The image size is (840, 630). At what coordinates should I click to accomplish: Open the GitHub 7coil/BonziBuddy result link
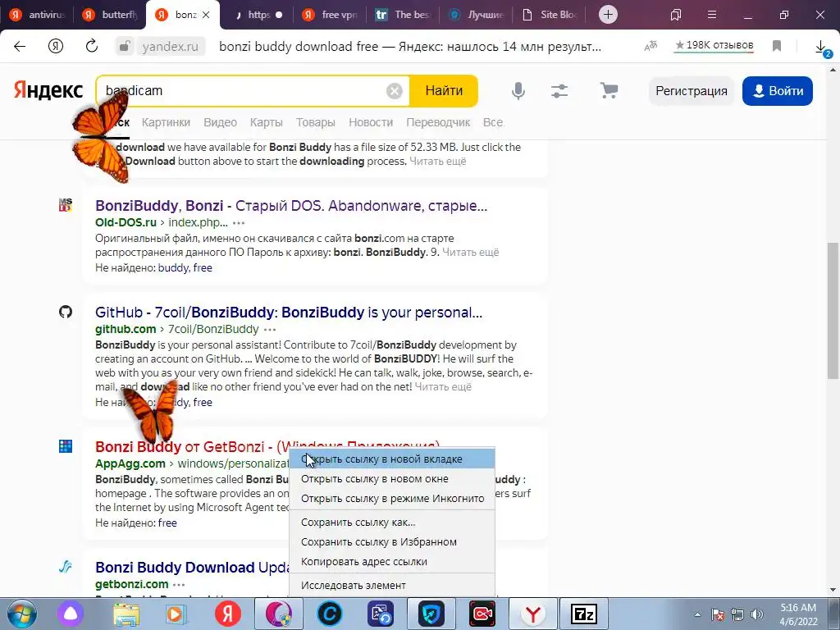tap(289, 313)
